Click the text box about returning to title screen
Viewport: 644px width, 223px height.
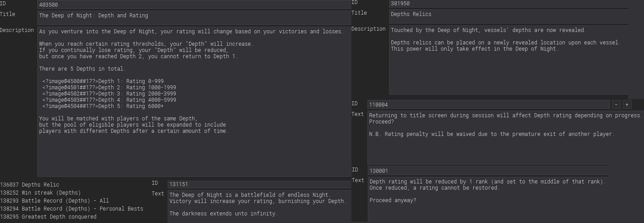(x=505, y=138)
